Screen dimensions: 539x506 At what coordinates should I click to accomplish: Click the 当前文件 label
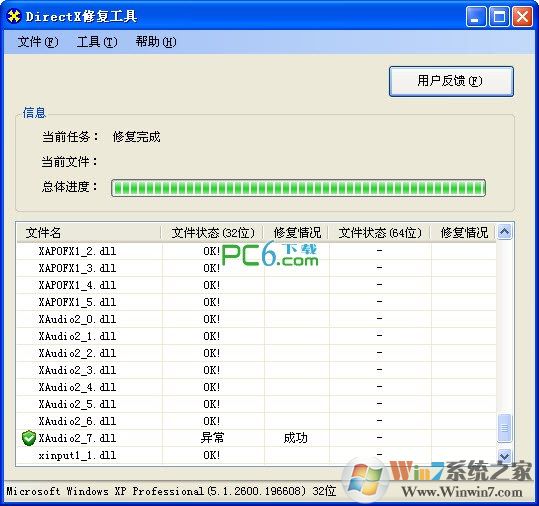[x=69, y=162]
